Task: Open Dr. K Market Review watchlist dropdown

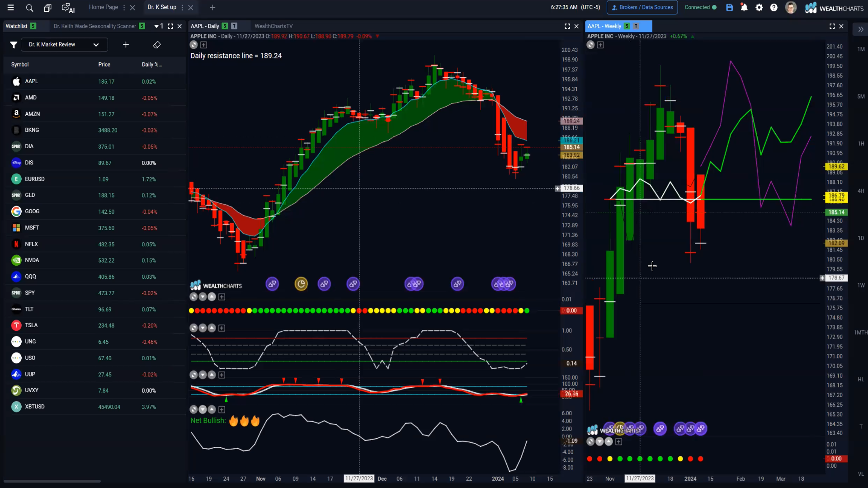Action: click(64, 45)
